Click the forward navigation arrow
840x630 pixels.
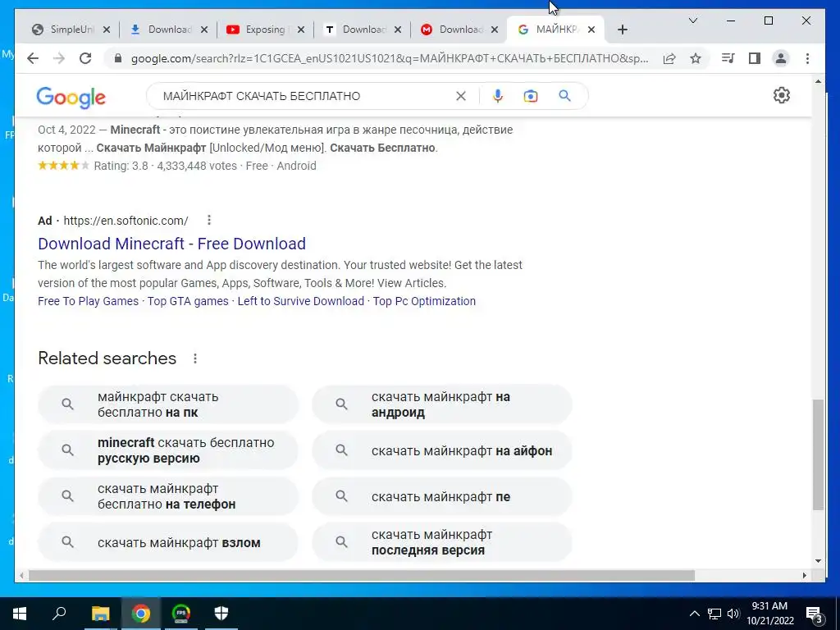59,58
